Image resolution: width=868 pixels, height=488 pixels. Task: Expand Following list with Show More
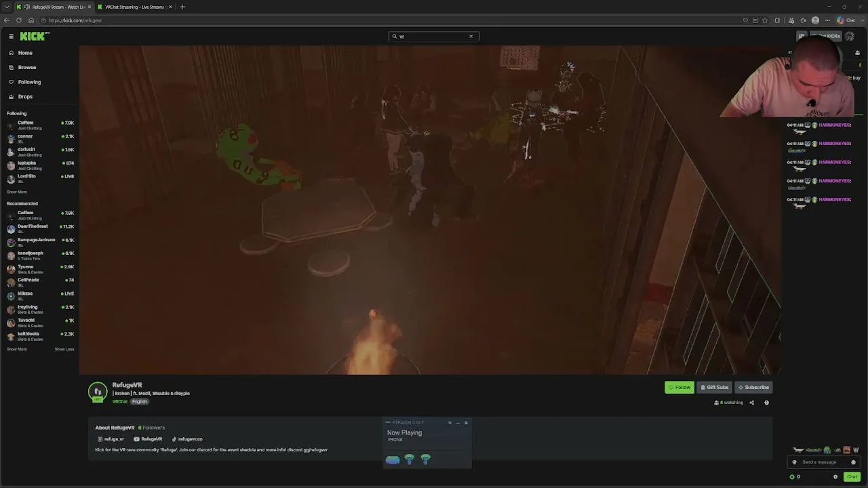coord(17,192)
